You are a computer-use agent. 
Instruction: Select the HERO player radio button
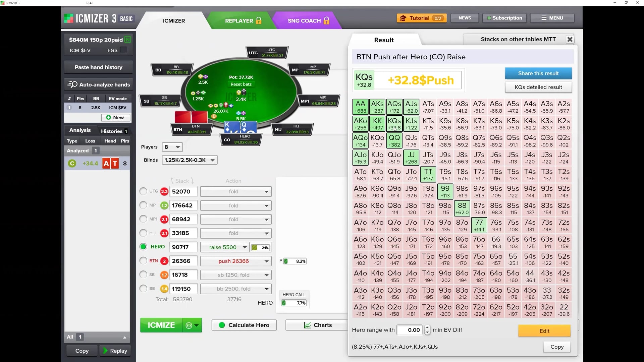[143, 247]
